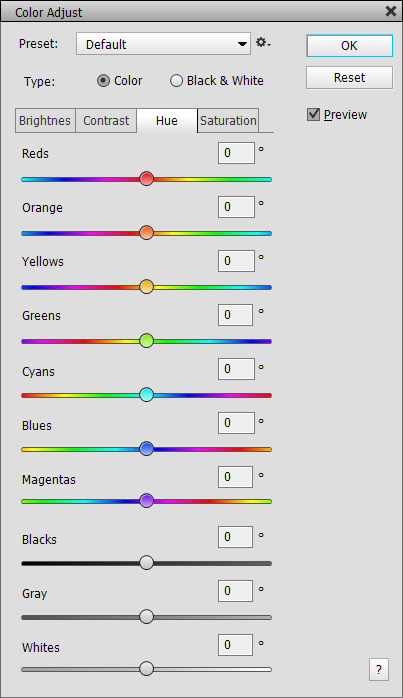Image resolution: width=403 pixels, height=698 pixels.
Task: Click the Orange hue slider handle
Action: coord(147,232)
